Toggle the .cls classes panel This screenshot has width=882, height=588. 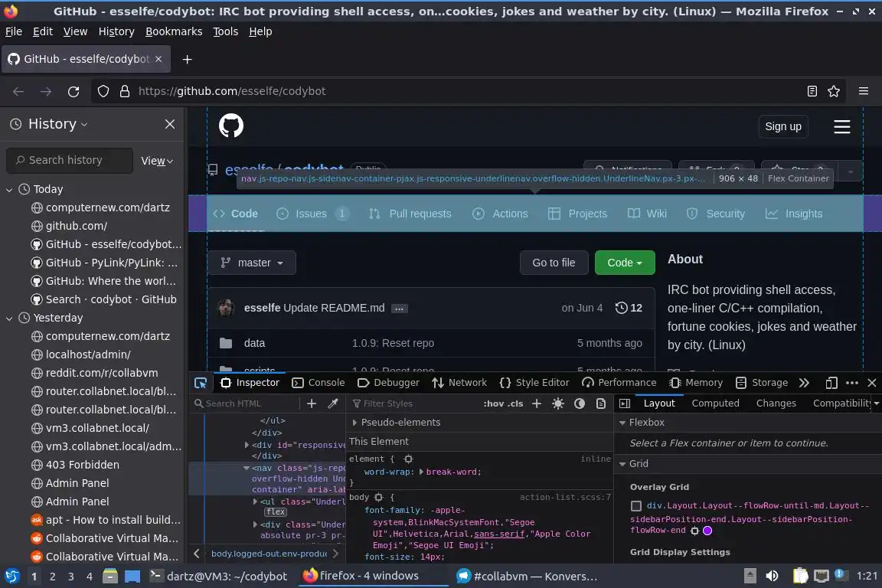pyautogui.click(x=515, y=403)
